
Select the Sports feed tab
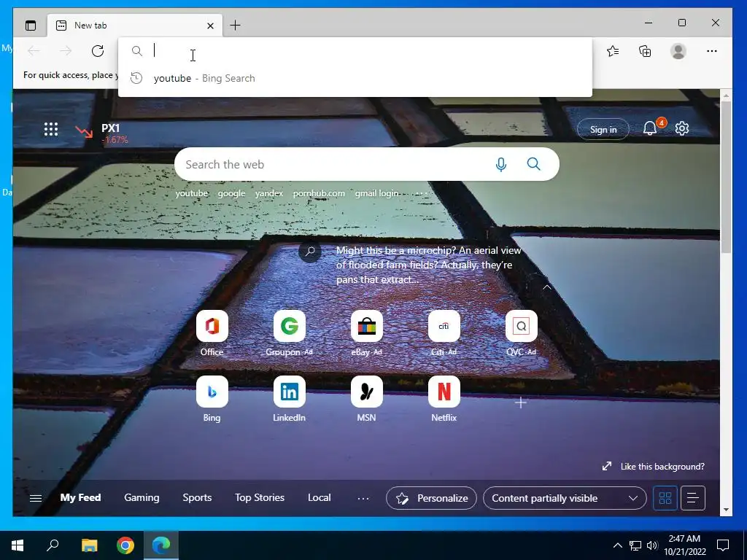click(x=197, y=497)
